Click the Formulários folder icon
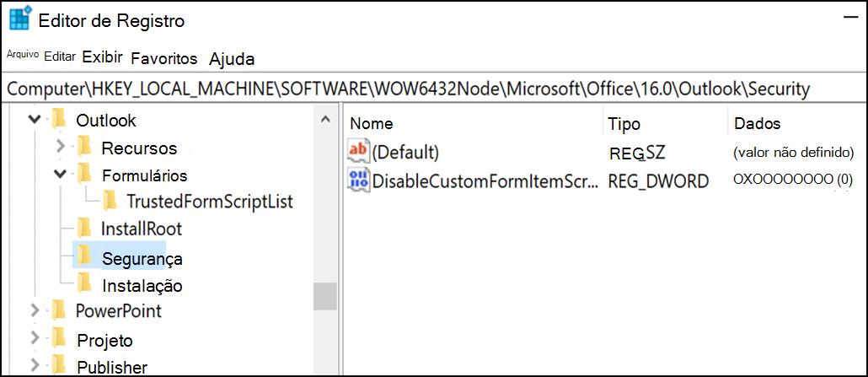 coord(84,174)
